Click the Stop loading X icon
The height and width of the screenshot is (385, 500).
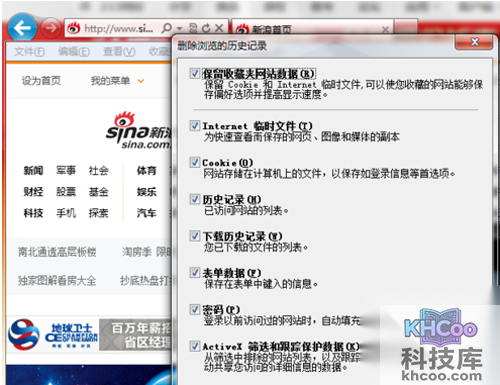click(219, 28)
